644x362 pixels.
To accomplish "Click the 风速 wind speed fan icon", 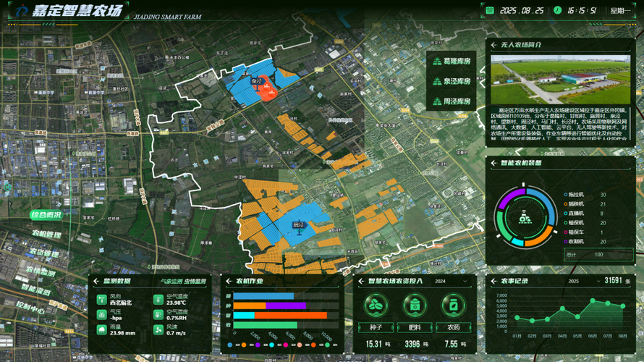I will pos(158,330).
